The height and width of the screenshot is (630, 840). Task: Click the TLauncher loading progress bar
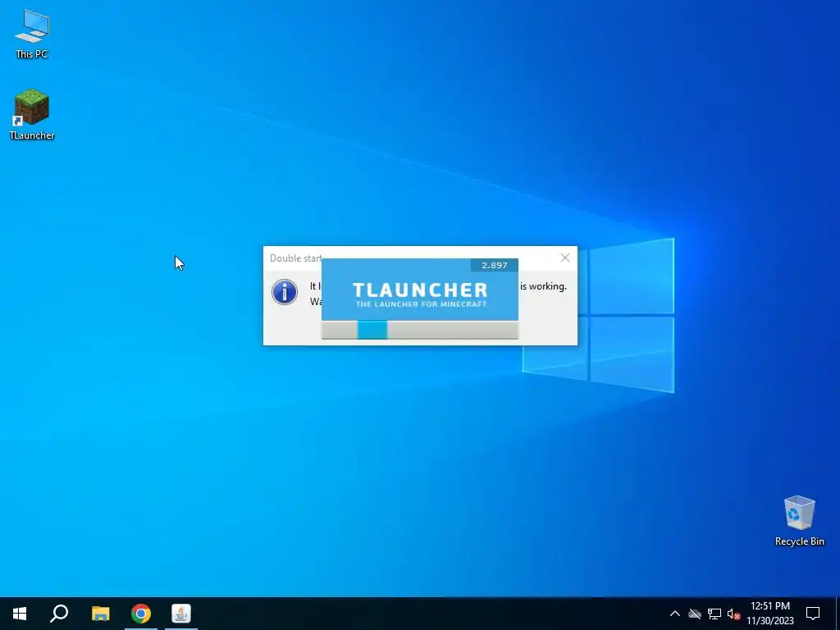(x=420, y=330)
